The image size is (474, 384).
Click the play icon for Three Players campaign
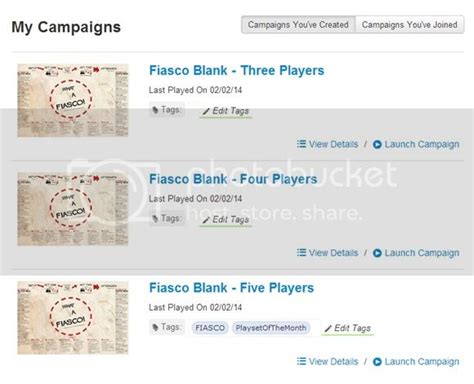tap(377, 144)
